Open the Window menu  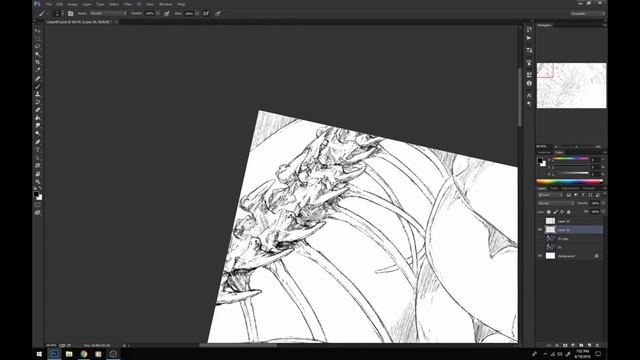[166, 4]
